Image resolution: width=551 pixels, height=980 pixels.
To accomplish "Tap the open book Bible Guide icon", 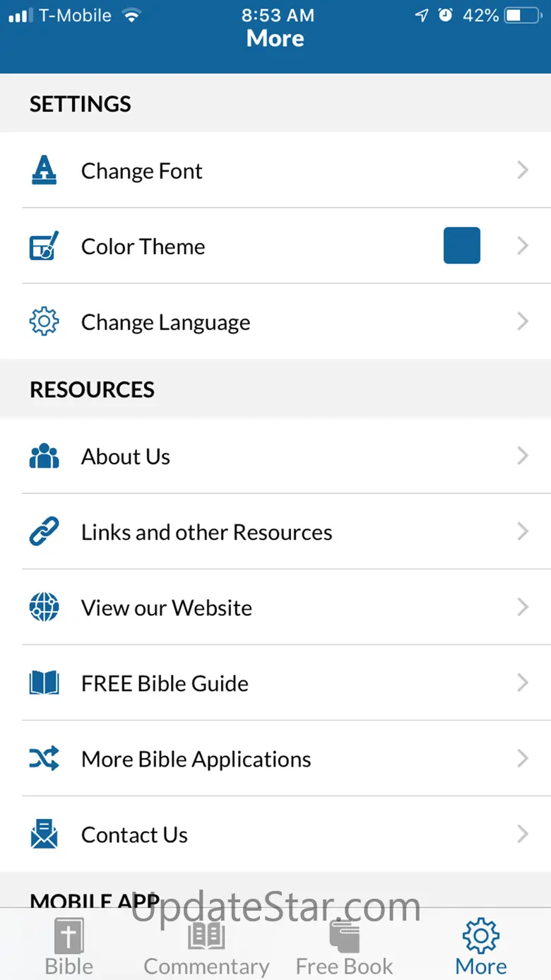I will [44, 683].
